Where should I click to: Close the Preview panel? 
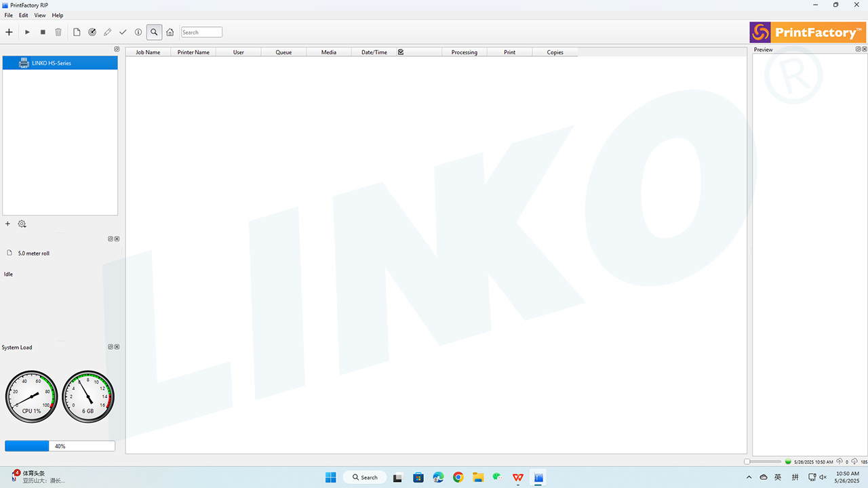click(x=864, y=49)
